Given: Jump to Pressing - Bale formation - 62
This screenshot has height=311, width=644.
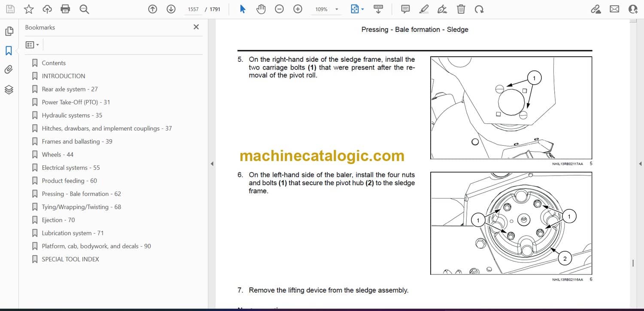Looking at the screenshot, I should coord(81,194).
